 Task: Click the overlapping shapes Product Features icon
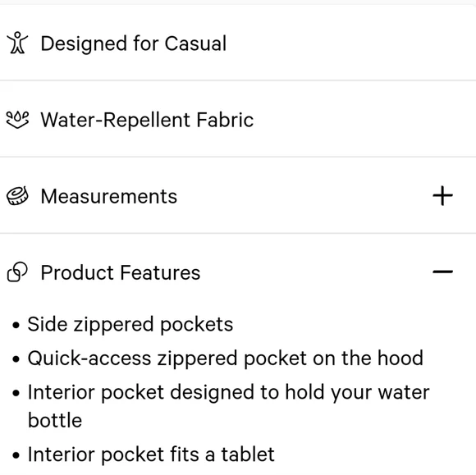[x=17, y=272]
